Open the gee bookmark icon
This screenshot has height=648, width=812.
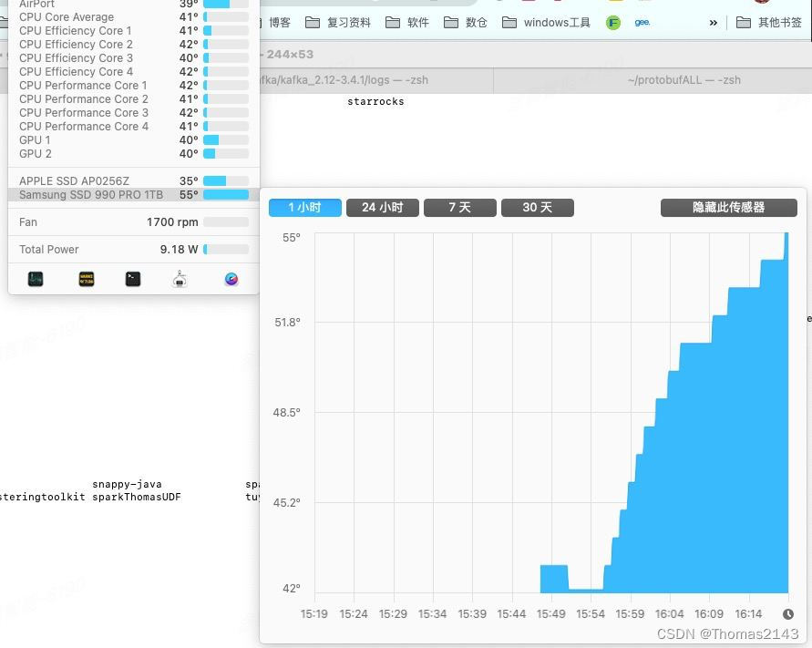pyautogui.click(x=642, y=22)
